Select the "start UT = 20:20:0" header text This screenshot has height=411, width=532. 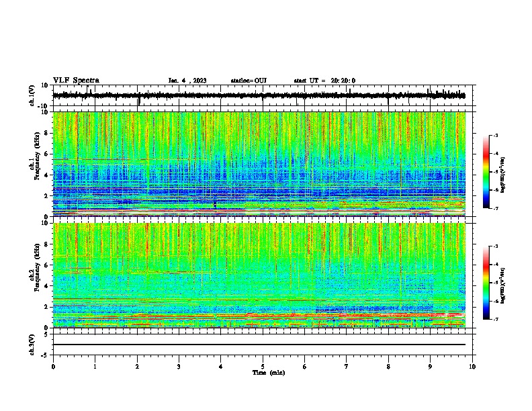click(324, 81)
